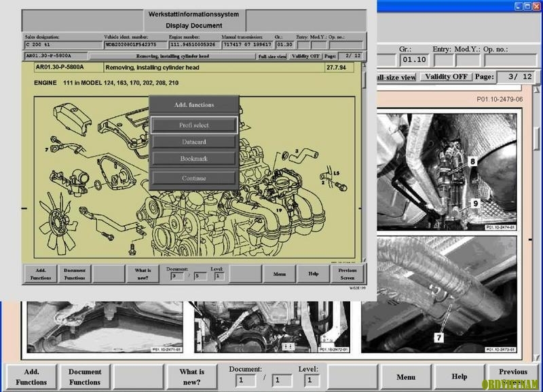
Task: Click background Gr. field showing 01.10
Action: click(x=414, y=60)
